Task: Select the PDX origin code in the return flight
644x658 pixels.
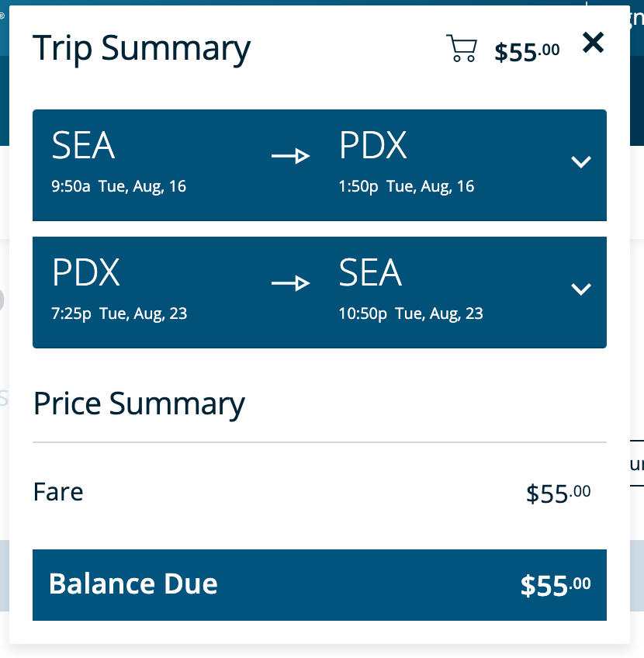Action: 85,273
